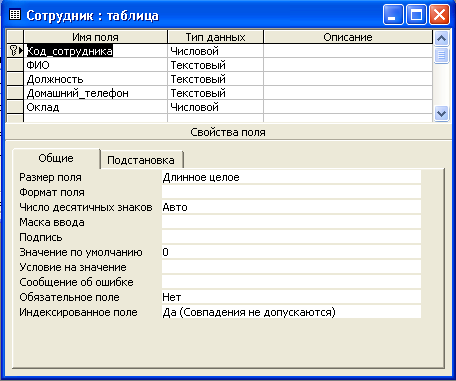456x381 pixels.
Task: Click the vertical scrollbar thumb
Action: click(441, 55)
